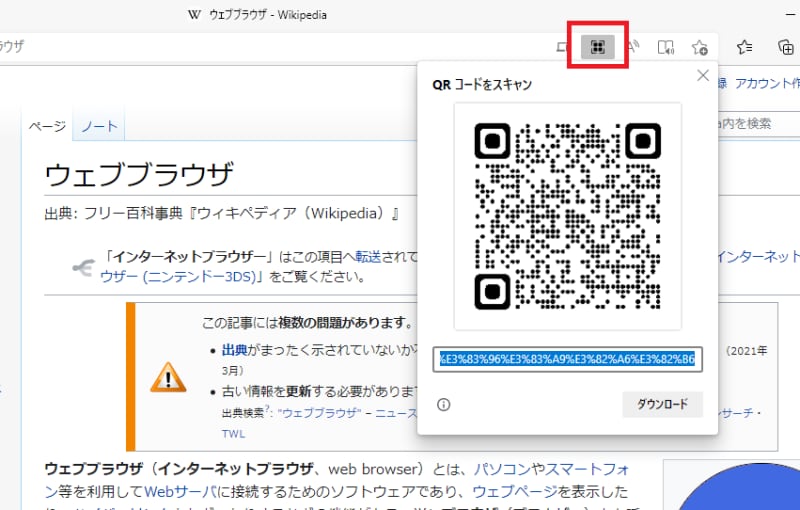
Task: Open the アカウント作成 link
Action: click(x=767, y=84)
